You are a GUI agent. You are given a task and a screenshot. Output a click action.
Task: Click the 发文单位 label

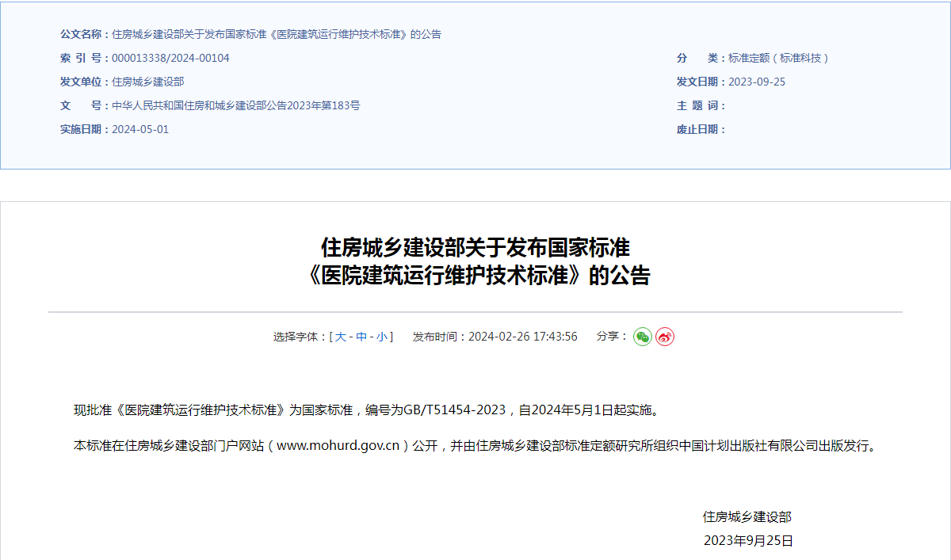tap(85, 82)
